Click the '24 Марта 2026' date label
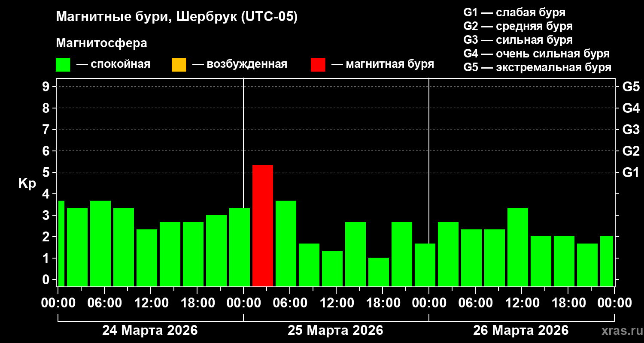644x343 pixels. [x=150, y=330]
